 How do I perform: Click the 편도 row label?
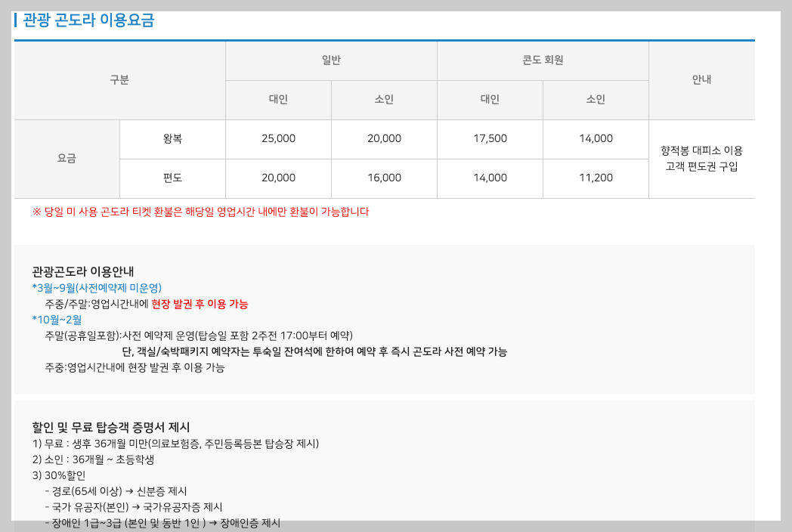pyautogui.click(x=173, y=178)
